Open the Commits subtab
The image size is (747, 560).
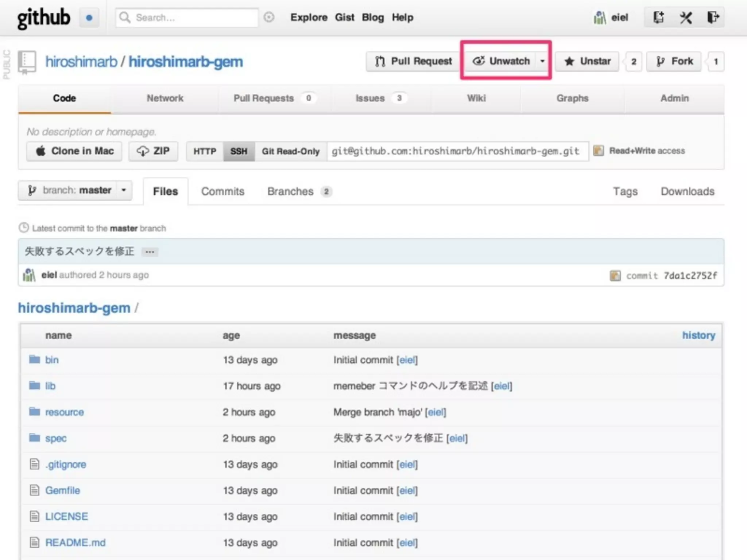click(x=222, y=191)
